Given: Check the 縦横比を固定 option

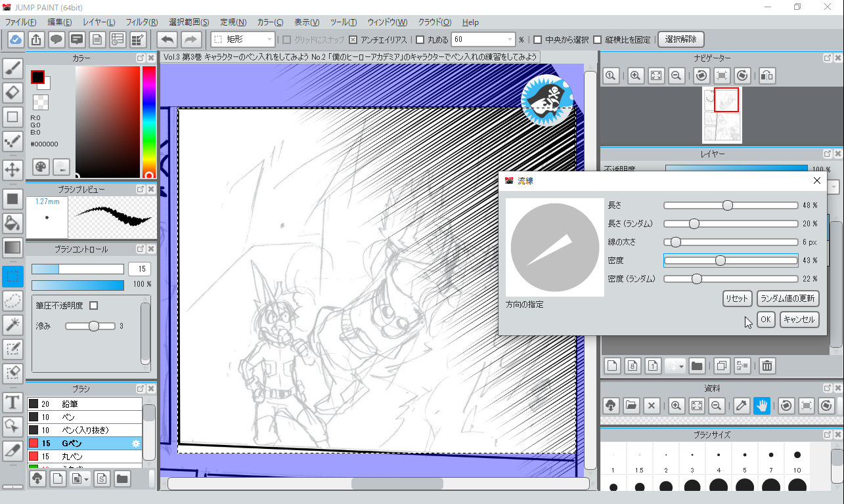Looking at the screenshot, I should point(597,39).
